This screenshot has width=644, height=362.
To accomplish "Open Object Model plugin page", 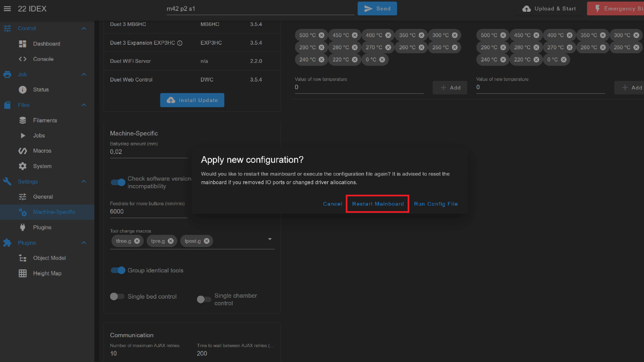I will click(x=47, y=258).
